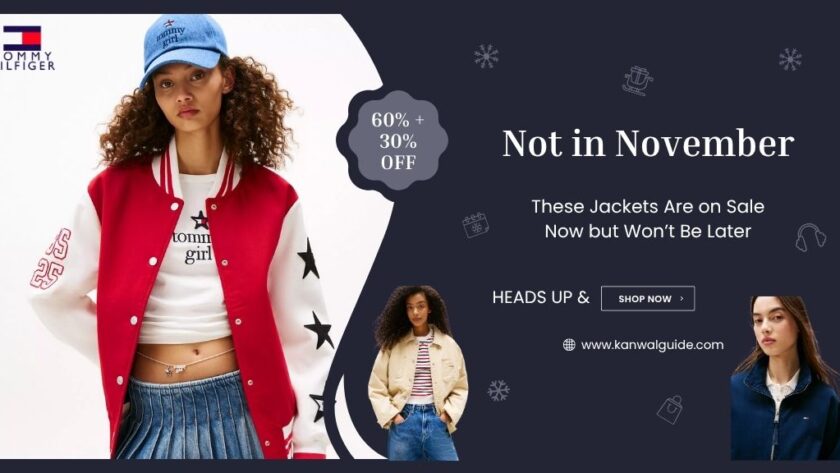Click the globe icon beside the website address

569,345
